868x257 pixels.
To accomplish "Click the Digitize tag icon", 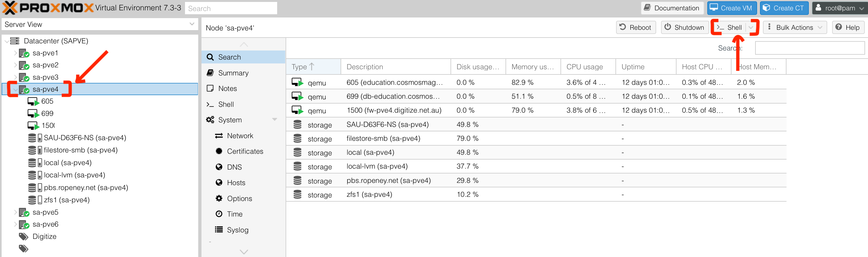I will [x=24, y=236].
